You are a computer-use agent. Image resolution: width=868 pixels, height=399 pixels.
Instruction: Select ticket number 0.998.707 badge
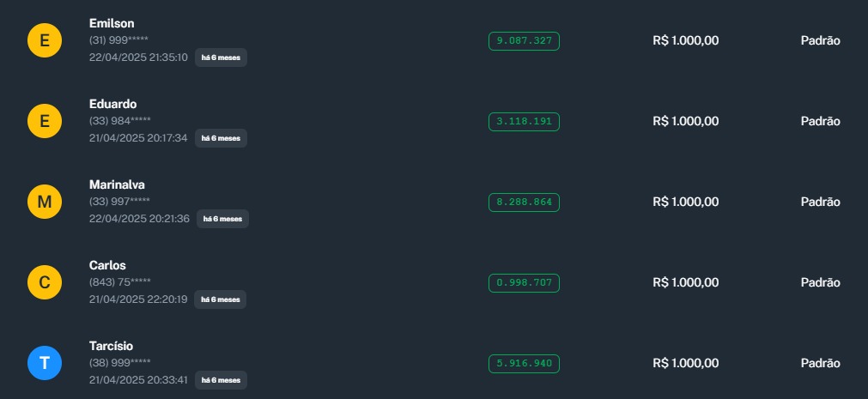click(524, 282)
